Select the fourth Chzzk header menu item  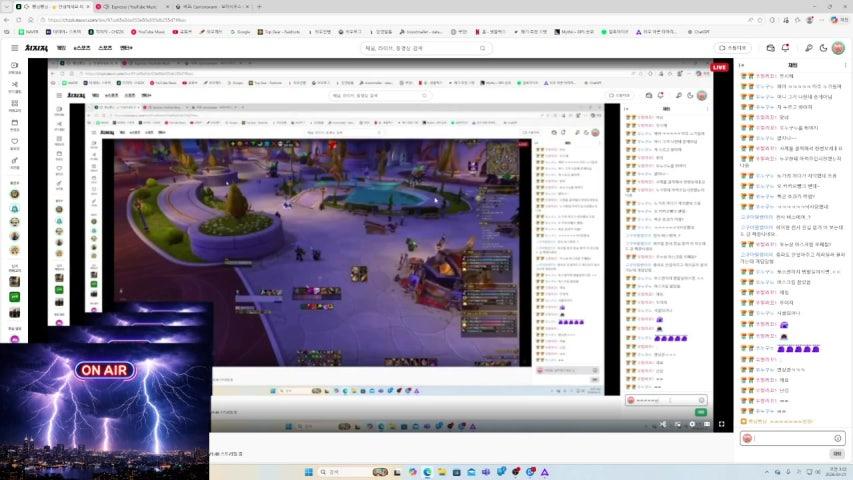[126, 48]
